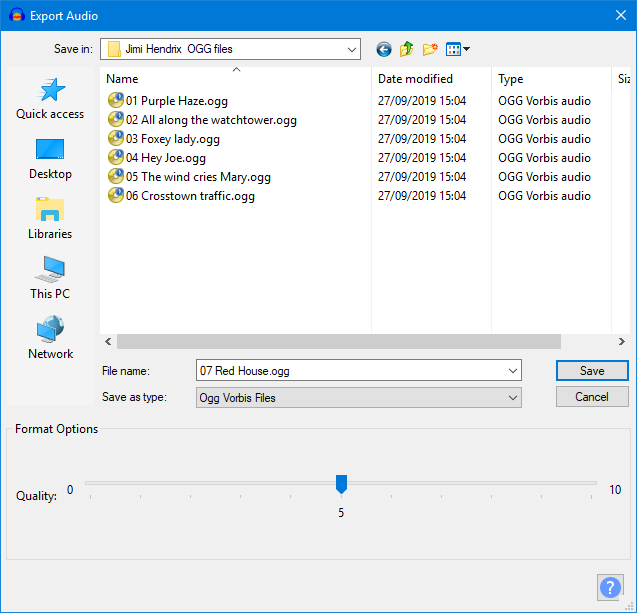Click the date cell of 01 Purple Haze.ogg
This screenshot has height=613, width=637.
coord(422,101)
